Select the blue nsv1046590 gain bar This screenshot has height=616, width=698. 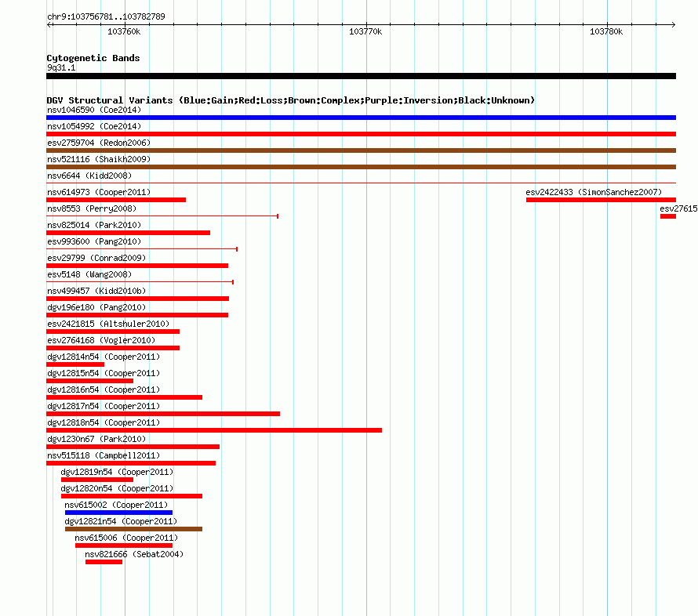361,118
